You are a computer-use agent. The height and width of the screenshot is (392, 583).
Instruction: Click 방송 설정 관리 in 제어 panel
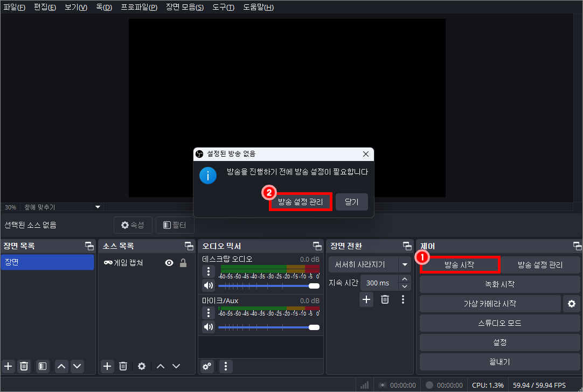click(x=540, y=264)
